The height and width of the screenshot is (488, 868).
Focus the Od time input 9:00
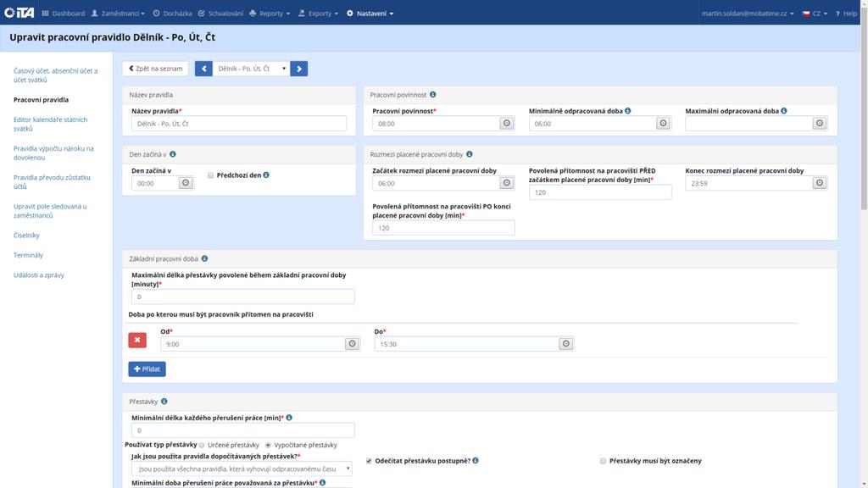tap(253, 344)
